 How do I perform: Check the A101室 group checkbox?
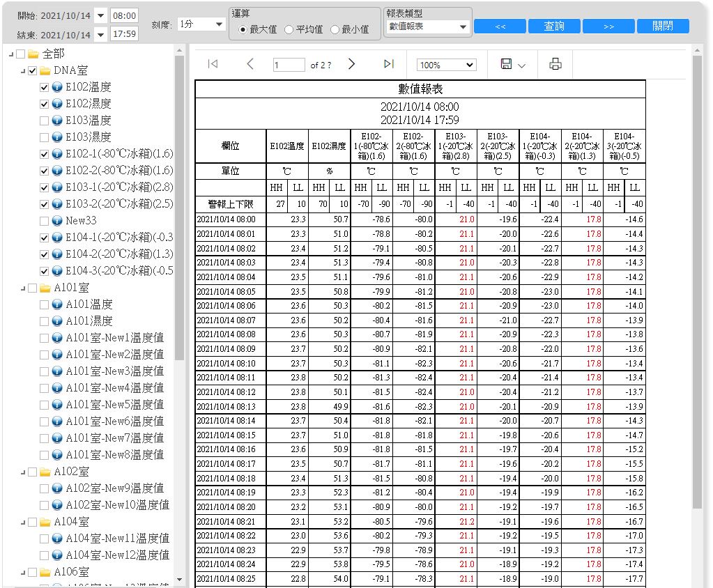[32, 288]
